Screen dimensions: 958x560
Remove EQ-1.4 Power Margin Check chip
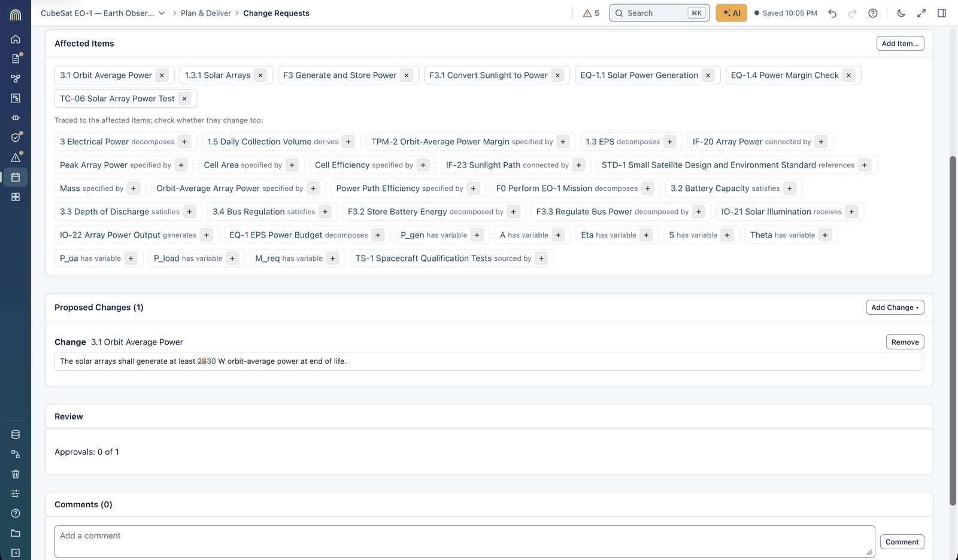tap(848, 75)
